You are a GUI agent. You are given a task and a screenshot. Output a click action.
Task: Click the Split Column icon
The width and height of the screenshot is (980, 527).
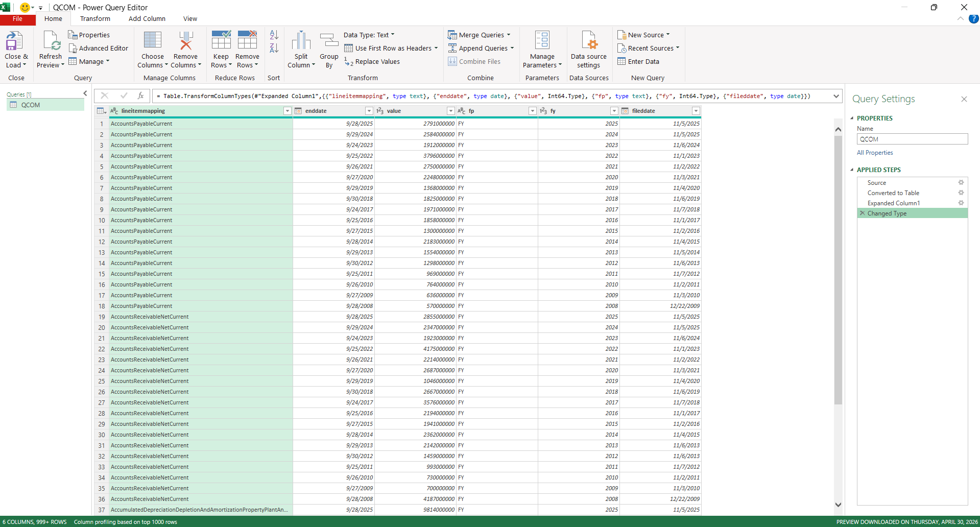(301, 41)
